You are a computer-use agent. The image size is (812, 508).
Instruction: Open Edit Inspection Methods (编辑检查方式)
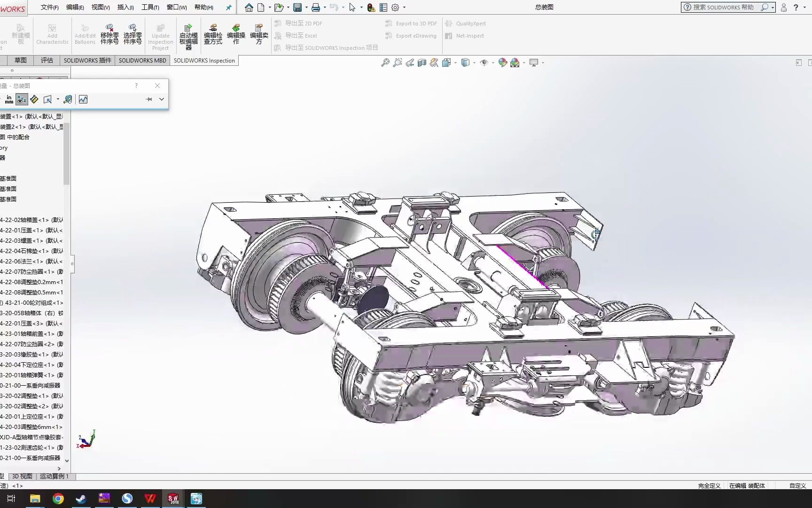213,34
